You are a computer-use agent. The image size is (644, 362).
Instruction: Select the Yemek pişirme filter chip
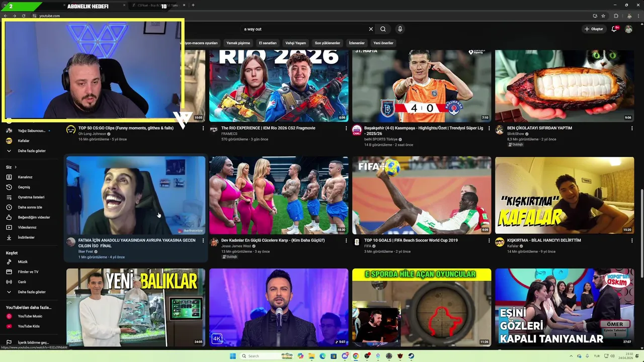[x=238, y=43]
